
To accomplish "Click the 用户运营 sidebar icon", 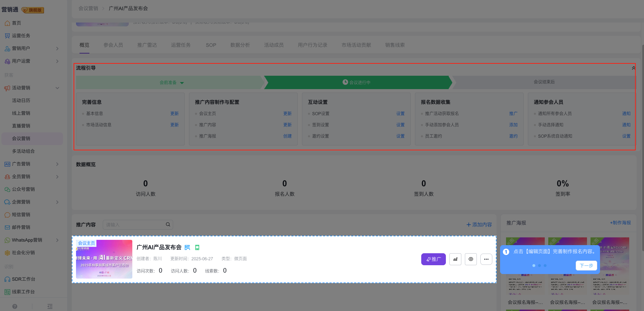I will pyautogui.click(x=7, y=61).
